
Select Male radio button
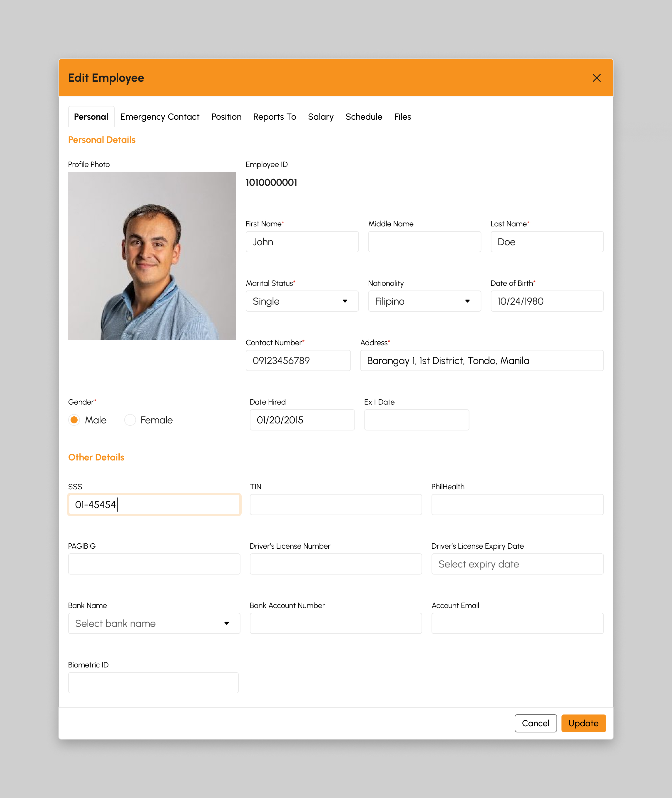click(75, 420)
